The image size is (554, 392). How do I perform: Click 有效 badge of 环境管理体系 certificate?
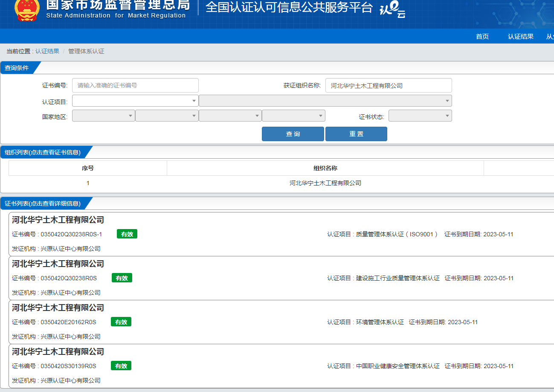[x=121, y=322]
